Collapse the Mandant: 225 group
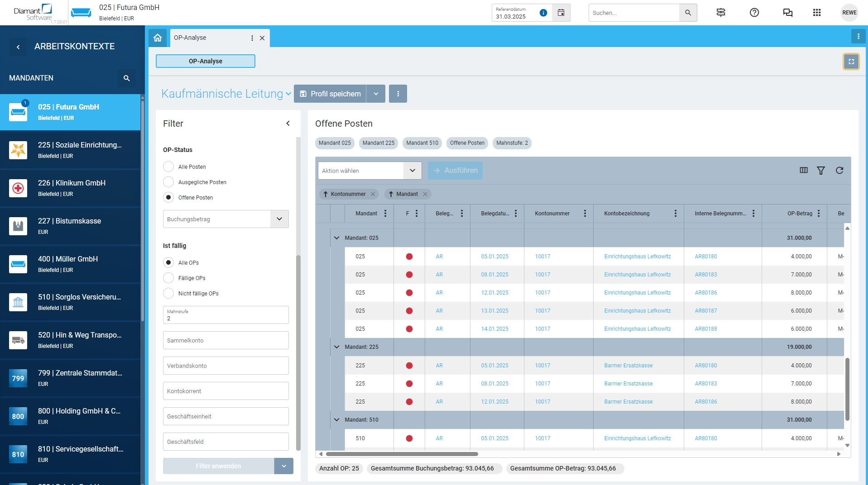Image resolution: width=868 pixels, height=485 pixels. pos(336,347)
